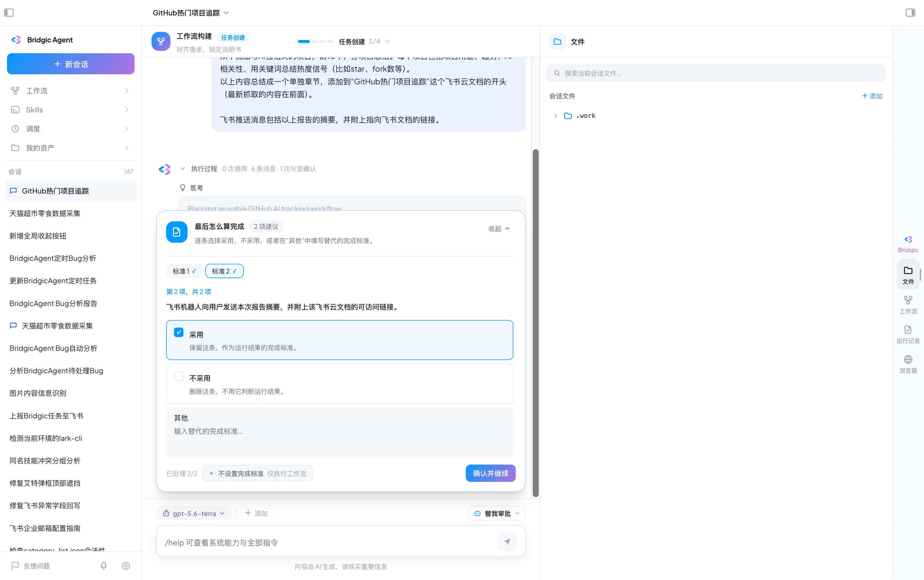Click the notification bell icon

103,566
